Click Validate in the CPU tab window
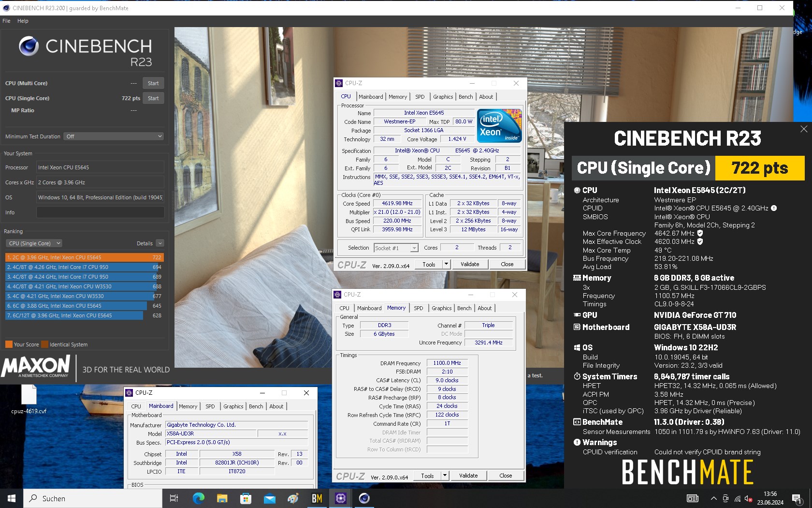812x508 pixels. tap(470, 264)
